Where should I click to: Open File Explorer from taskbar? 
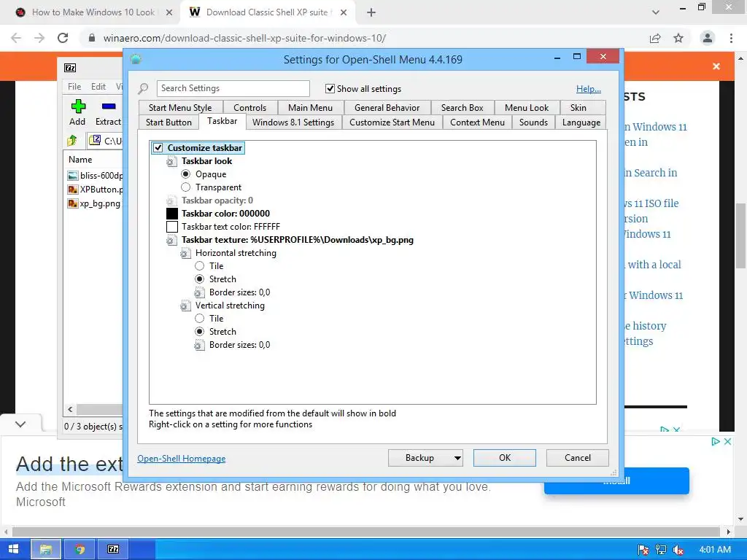[x=46, y=549]
